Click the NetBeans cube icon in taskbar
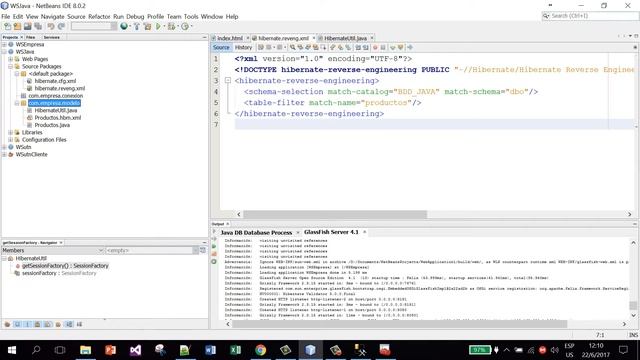 point(310,350)
